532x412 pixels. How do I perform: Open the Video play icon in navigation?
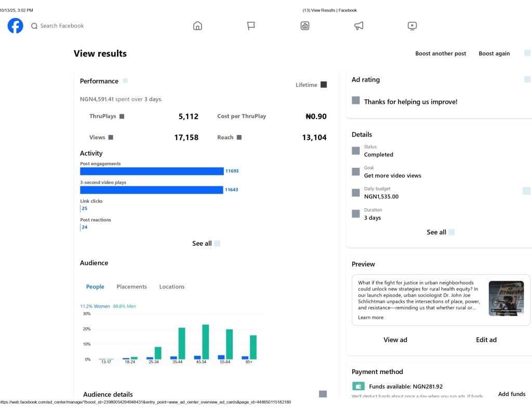click(x=412, y=25)
